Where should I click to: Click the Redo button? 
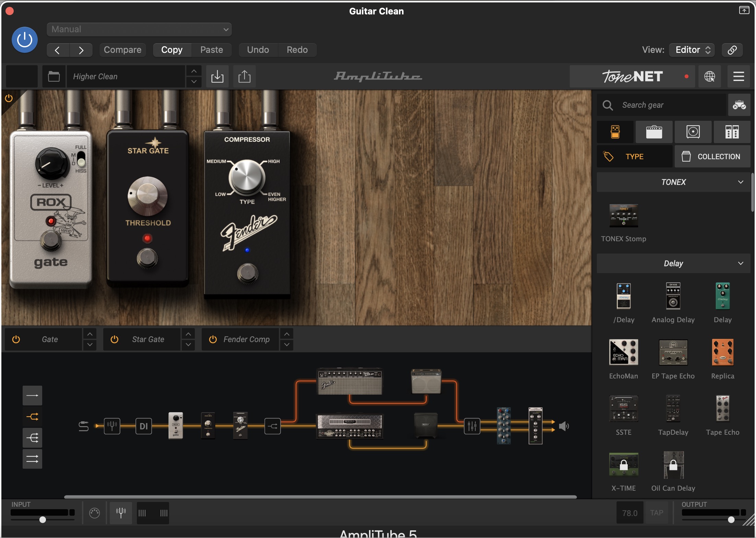[297, 50]
